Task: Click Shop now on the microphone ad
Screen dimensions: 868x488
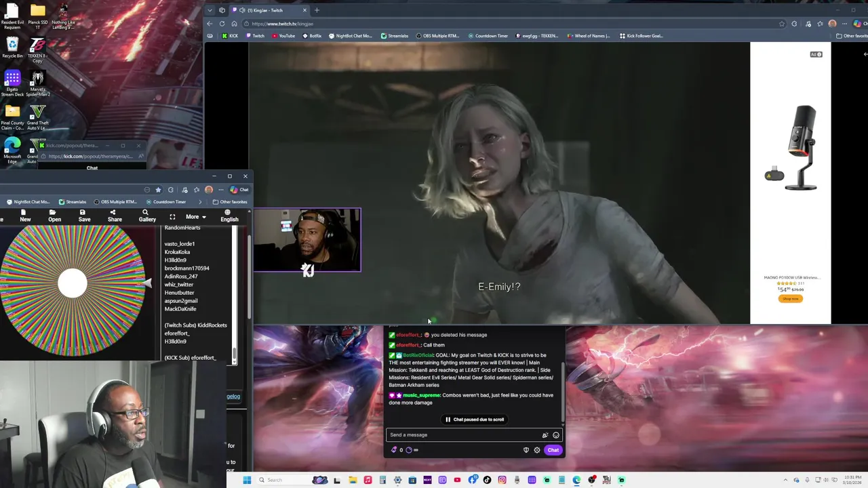Action: coord(790,298)
